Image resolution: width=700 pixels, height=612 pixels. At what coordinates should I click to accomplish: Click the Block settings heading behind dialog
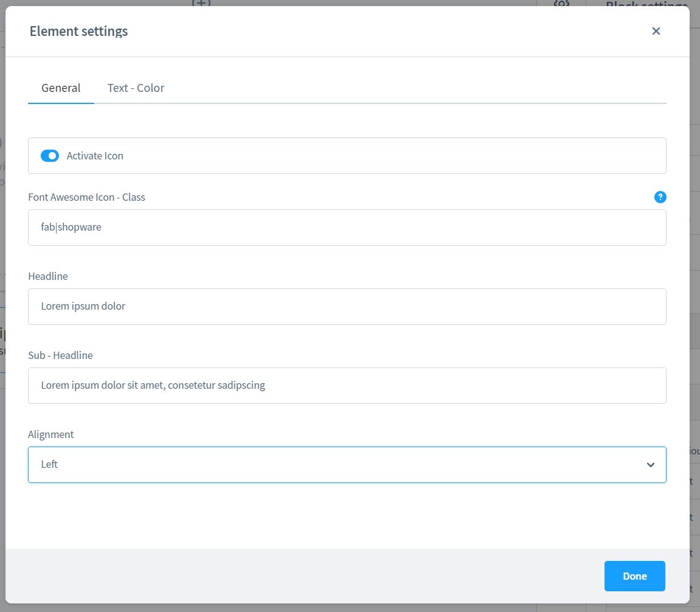646,4
